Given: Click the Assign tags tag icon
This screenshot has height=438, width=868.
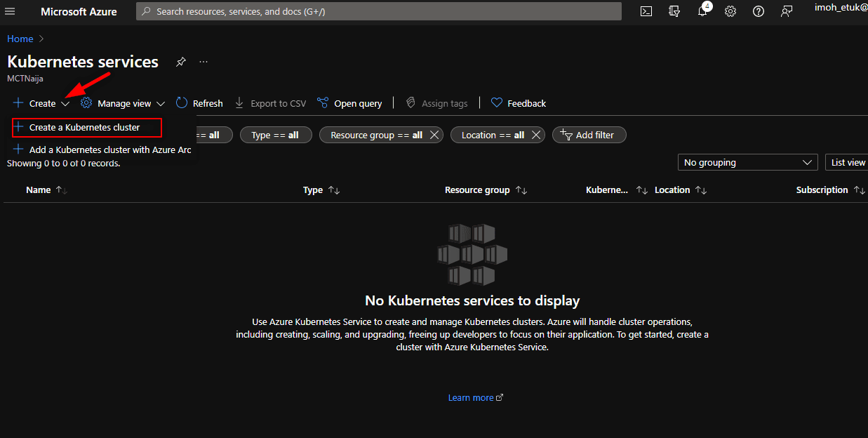Looking at the screenshot, I should tap(410, 103).
